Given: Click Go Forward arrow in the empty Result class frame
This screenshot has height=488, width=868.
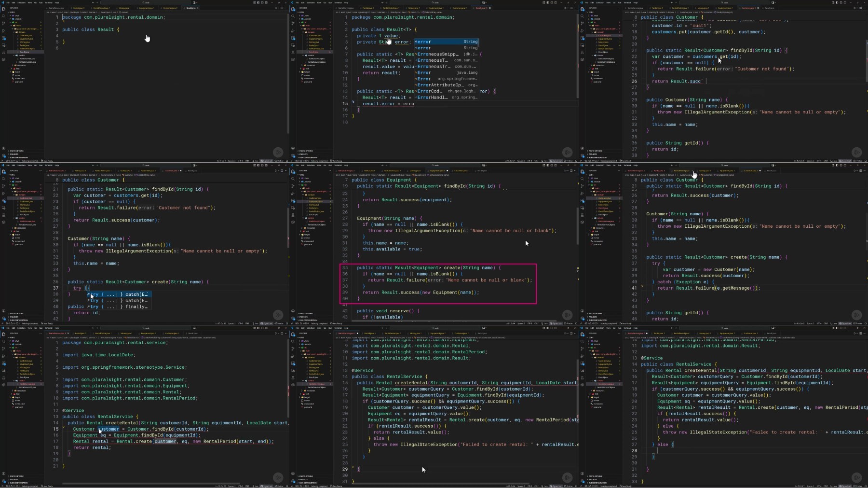Looking at the screenshot, I should [97, 2].
